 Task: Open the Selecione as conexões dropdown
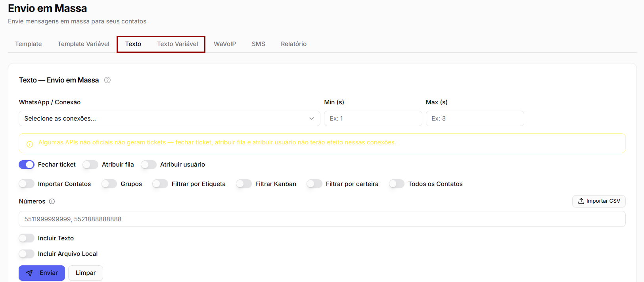pos(169,118)
